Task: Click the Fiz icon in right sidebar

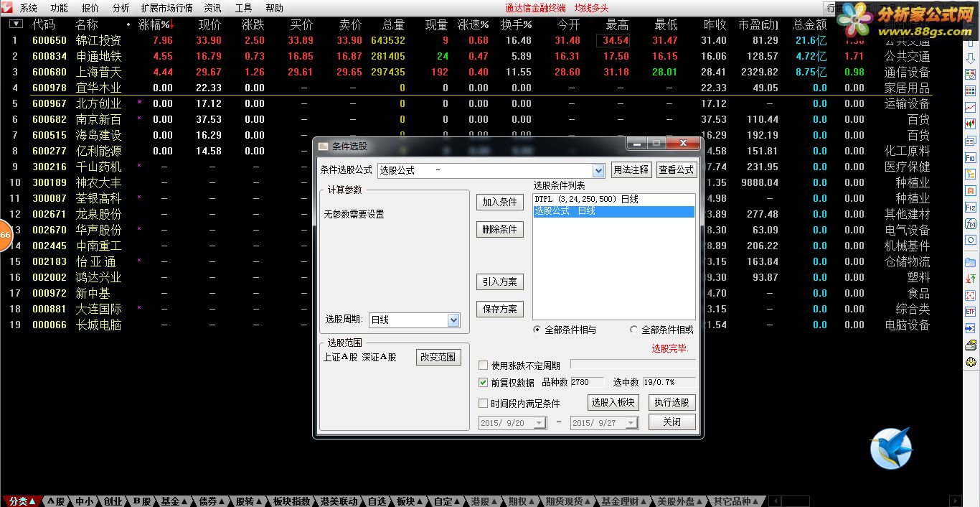Action: click(x=971, y=208)
